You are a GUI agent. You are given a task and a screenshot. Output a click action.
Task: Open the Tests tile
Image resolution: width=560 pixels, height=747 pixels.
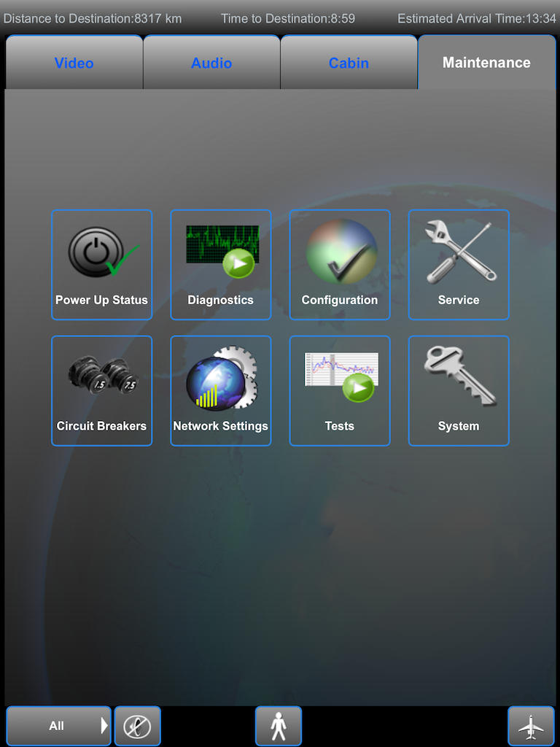(x=340, y=391)
